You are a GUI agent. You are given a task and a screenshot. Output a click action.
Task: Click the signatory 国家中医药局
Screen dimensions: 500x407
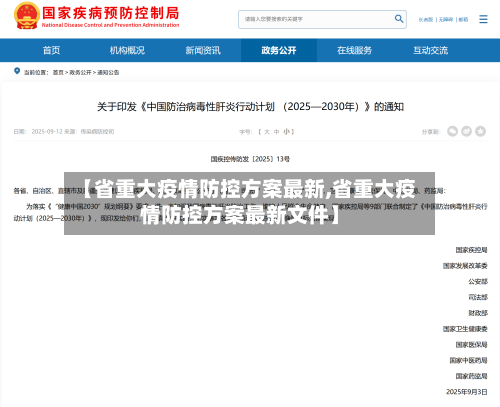[x=468, y=360]
